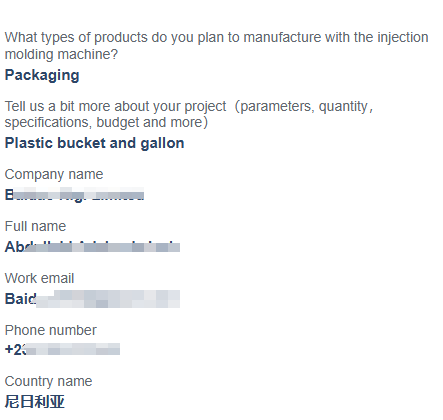Image resolution: width=443 pixels, height=420 pixels.
Task: Click the 'Baid' email beginning text
Action: [20, 299]
